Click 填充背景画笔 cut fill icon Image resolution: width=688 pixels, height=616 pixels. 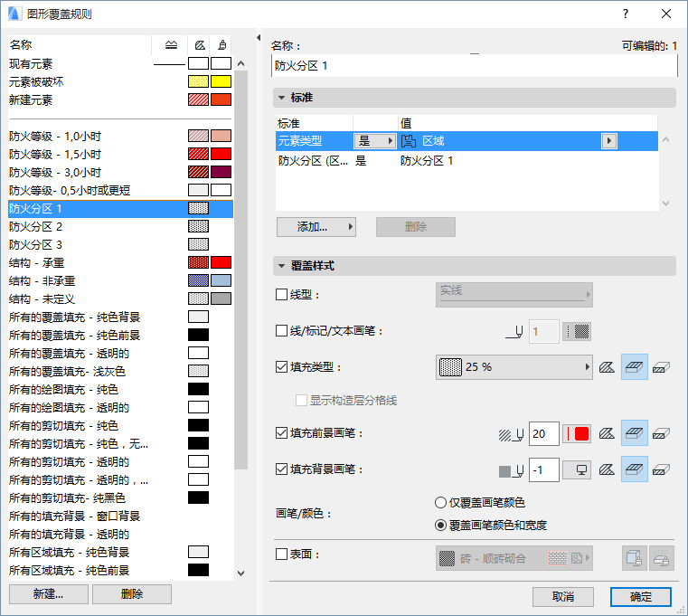point(661,469)
